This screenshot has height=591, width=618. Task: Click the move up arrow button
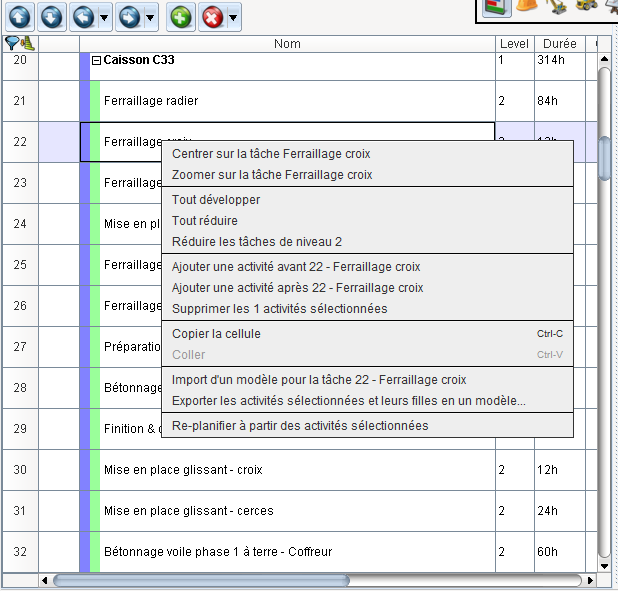pyautogui.click(x=21, y=17)
